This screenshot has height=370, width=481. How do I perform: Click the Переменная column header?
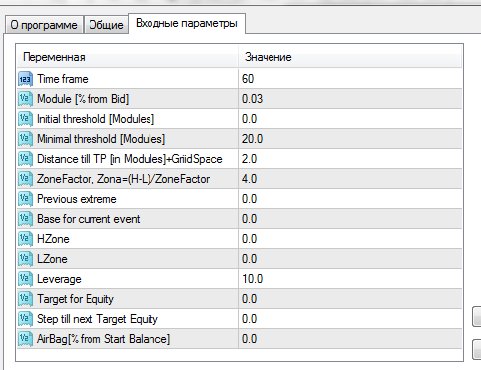[x=128, y=57]
